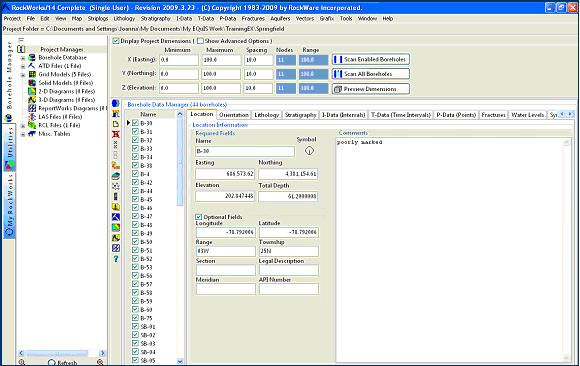580x366 pixels.
Task: Select 2-D Diagrams in project tree
Action: coord(67,91)
